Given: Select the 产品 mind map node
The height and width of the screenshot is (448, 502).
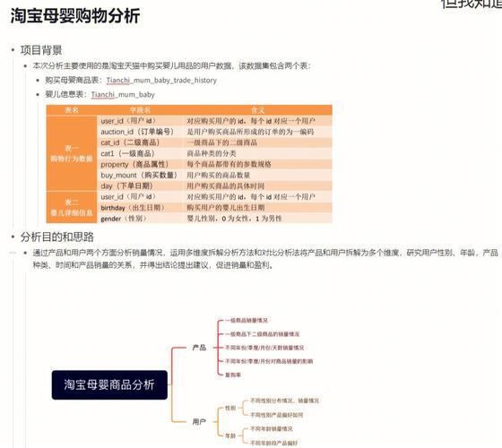Looking at the screenshot, I should 199,348.
